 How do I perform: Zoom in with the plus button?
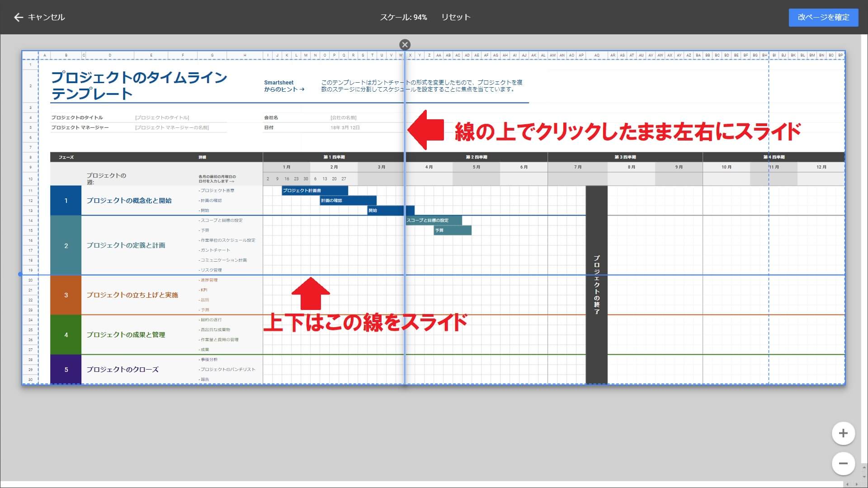[843, 433]
